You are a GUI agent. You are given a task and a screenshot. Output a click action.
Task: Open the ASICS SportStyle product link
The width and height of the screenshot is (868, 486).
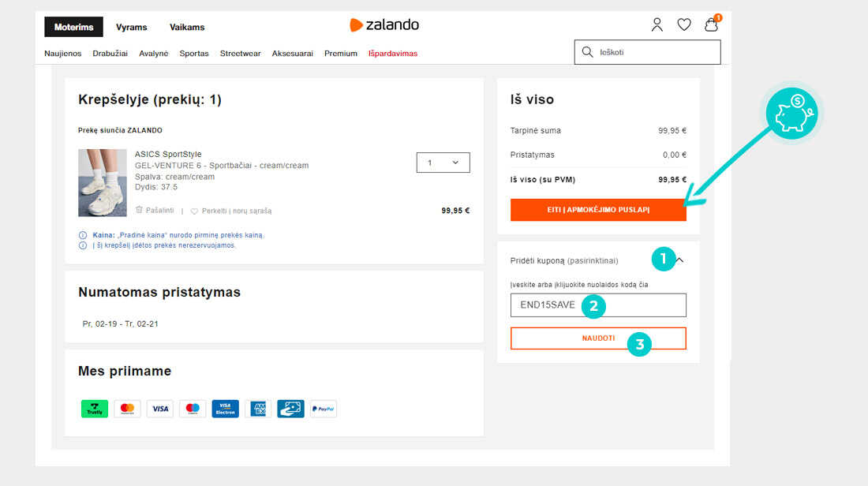(168, 155)
